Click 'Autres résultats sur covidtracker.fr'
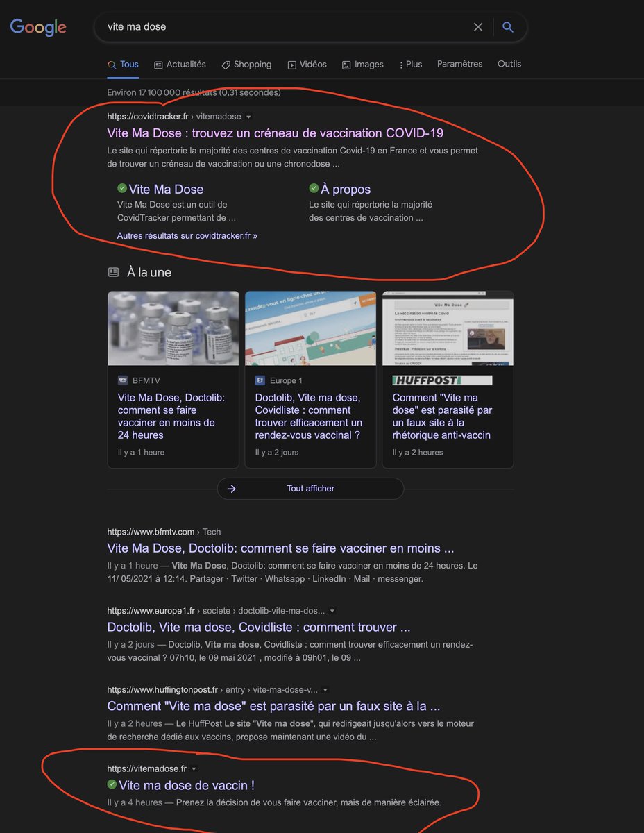The height and width of the screenshot is (833, 644). 187,236
